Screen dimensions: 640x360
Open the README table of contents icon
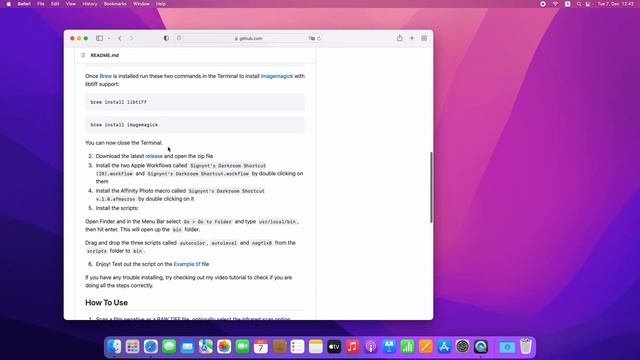tap(83, 55)
